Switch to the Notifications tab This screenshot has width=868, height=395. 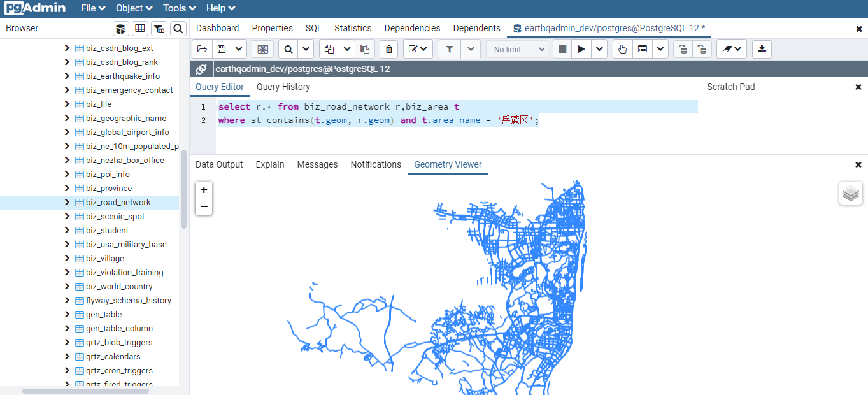coord(376,164)
